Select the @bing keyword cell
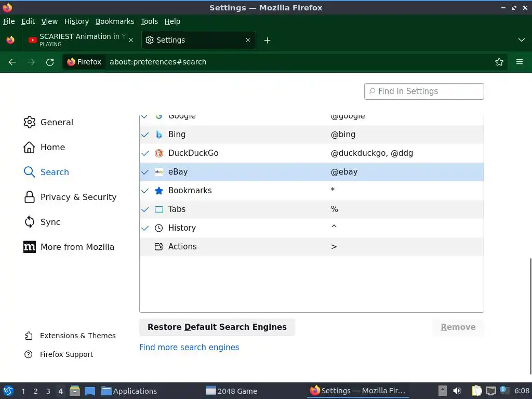The image size is (532, 399). click(343, 135)
